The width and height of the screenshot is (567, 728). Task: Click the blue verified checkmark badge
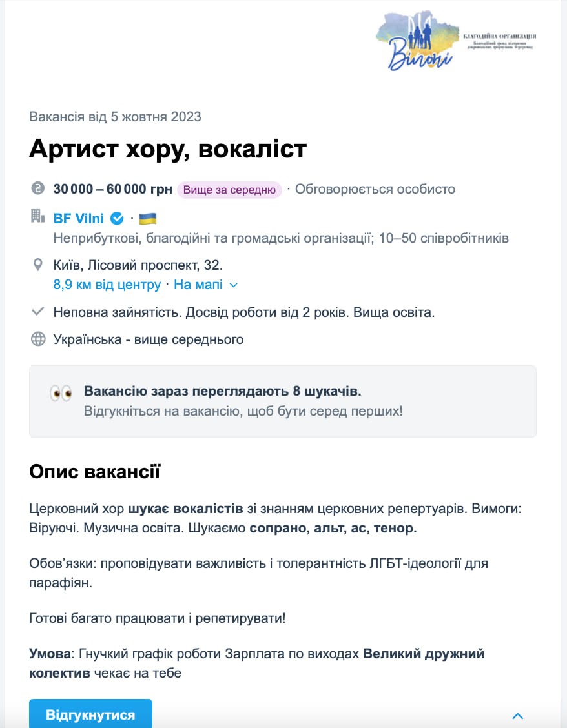pos(117,218)
